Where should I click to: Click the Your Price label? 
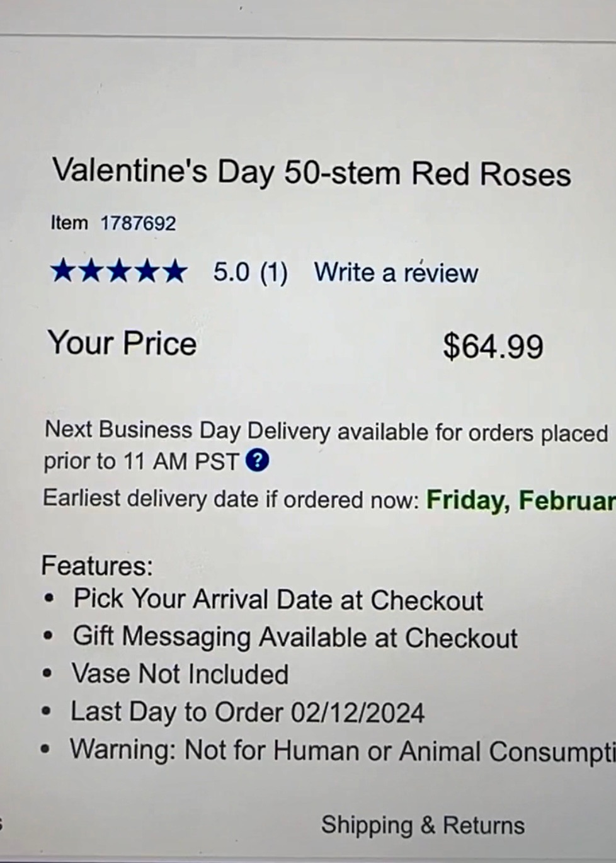pos(122,343)
